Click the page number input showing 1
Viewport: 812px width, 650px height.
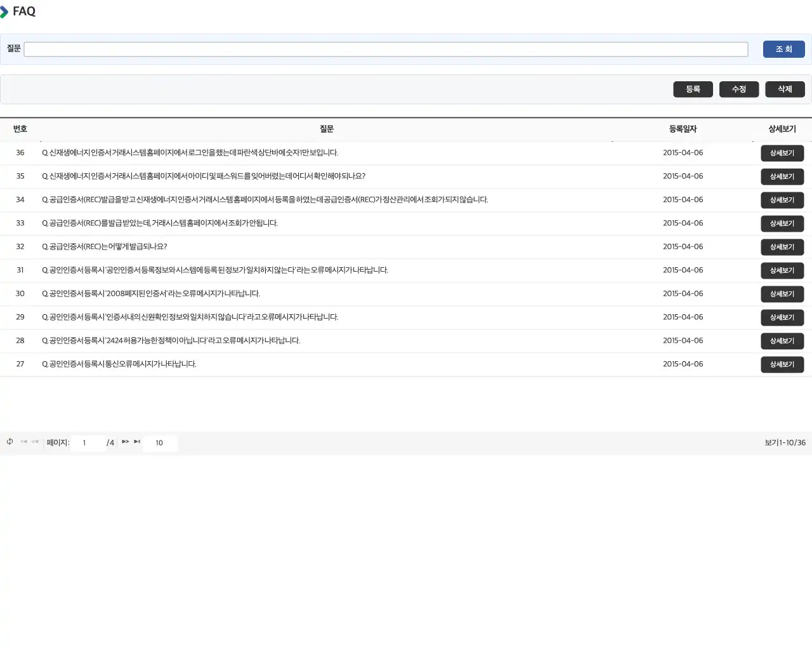pyautogui.click(x=88, y=443)
